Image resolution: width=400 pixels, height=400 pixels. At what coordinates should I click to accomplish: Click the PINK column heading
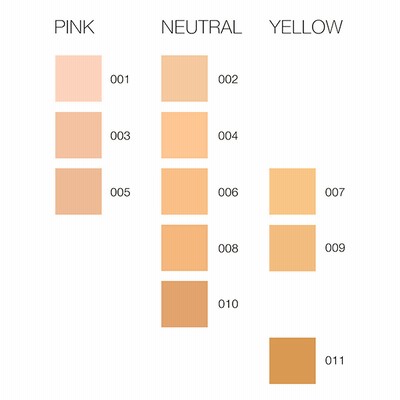[74, 27]
